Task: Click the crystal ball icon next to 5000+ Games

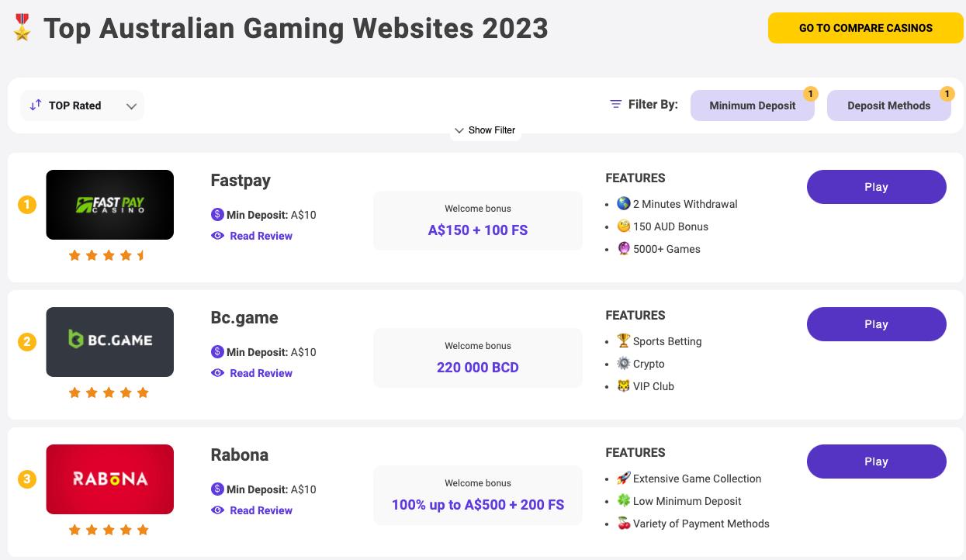Action: (x=624, y=248)
